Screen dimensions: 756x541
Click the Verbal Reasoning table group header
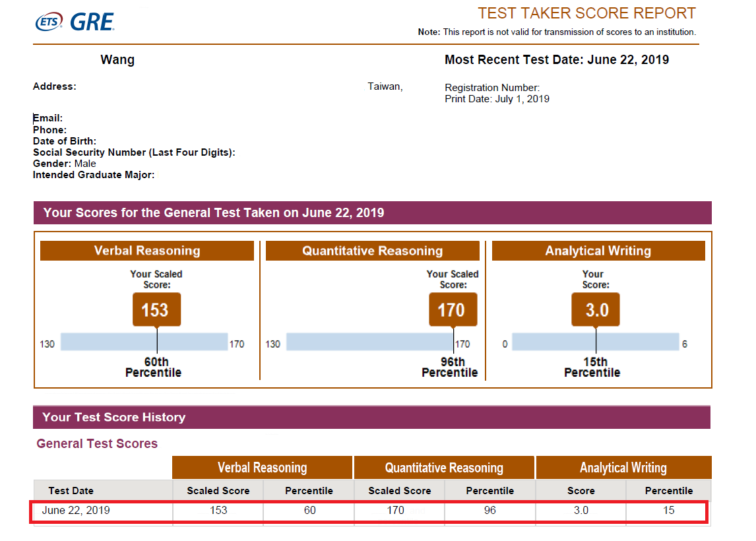(263, 467)
